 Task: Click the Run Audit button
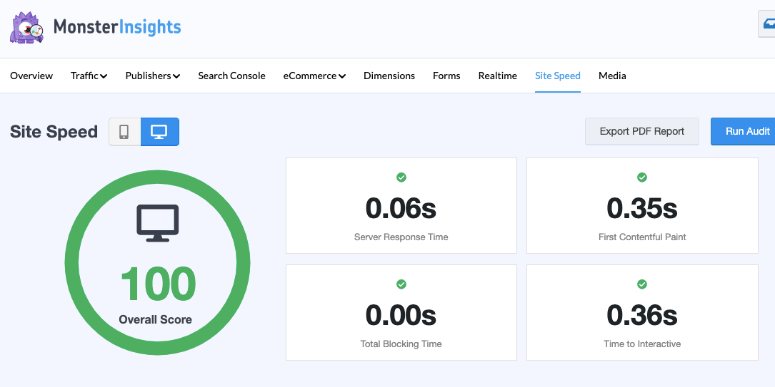click(x=743, y=131)
